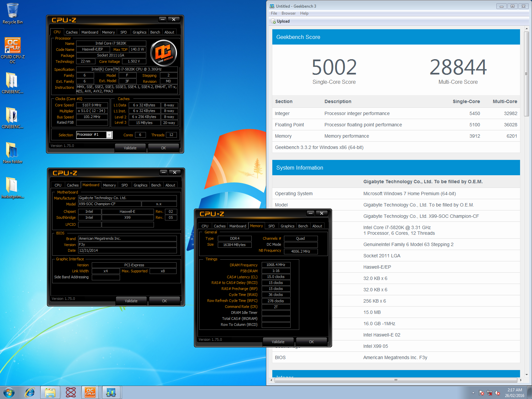Minimize the CPU-Z Memory window
Image resolution: width=532 pixels, height=399 pixels.
click(x=310, y=213)
